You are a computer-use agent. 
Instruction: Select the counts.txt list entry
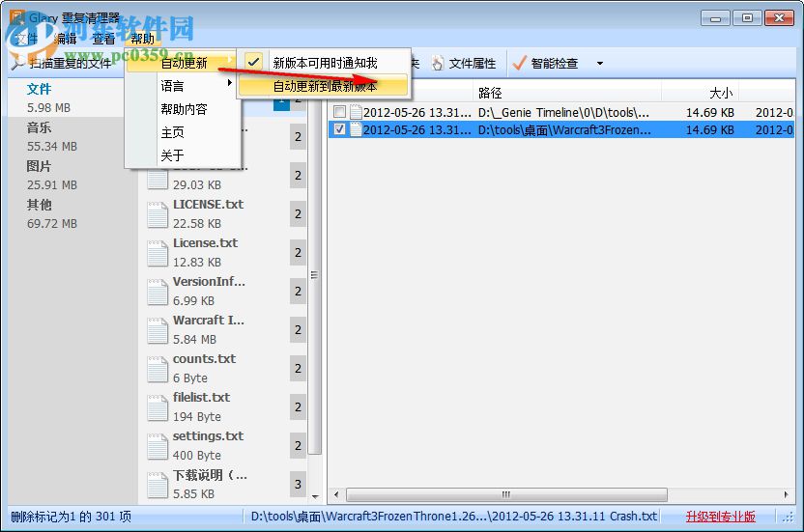[223, 369]
